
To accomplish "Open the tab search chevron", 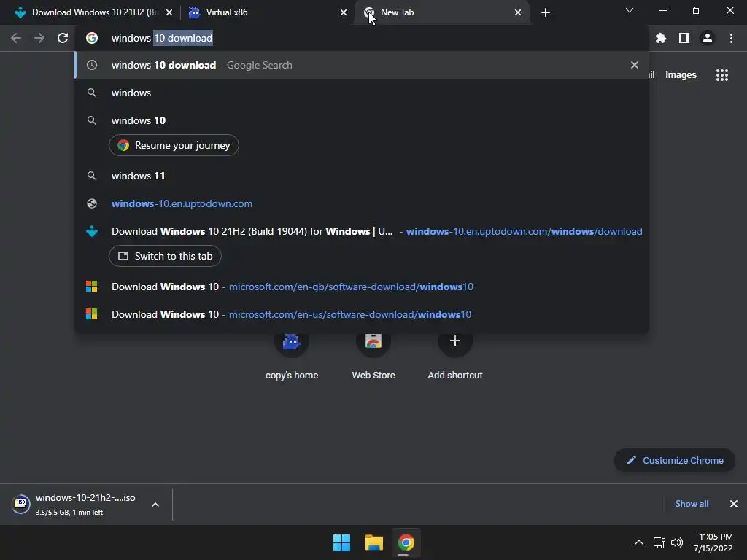I will pyautogui.click(x=630, y=10).
